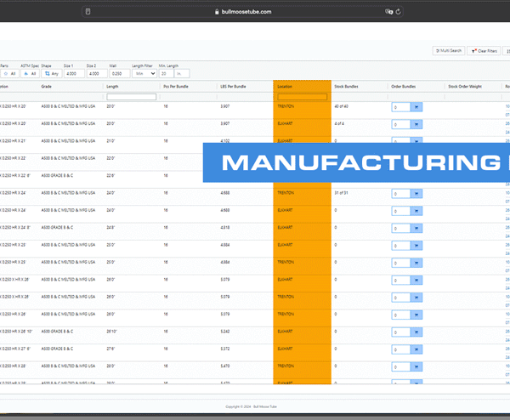Viewport: 510px width, 420px height.
Task: Sort by the LBS Per Bundle header
Action: 231,86
